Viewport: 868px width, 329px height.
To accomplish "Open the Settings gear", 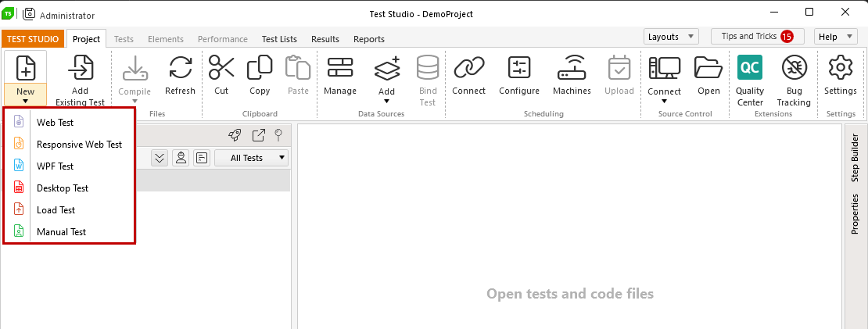I will coord(841,67).
